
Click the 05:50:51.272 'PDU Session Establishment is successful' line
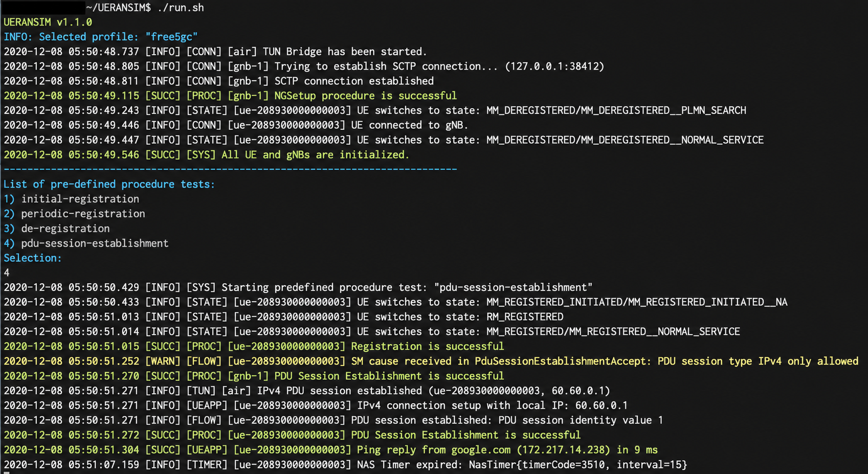coord(292,435)
